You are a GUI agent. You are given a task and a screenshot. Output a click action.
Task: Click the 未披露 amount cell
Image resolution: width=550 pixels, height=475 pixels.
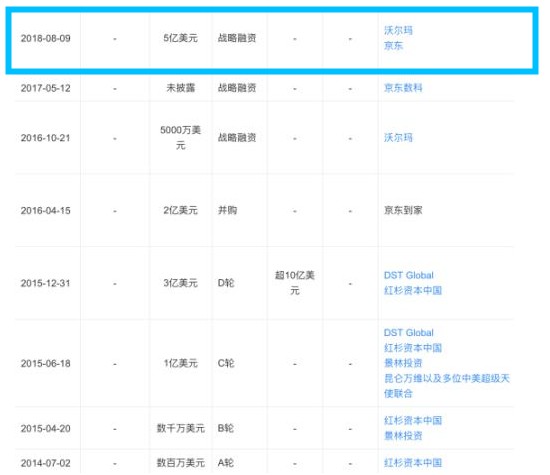tap(181, 88)
